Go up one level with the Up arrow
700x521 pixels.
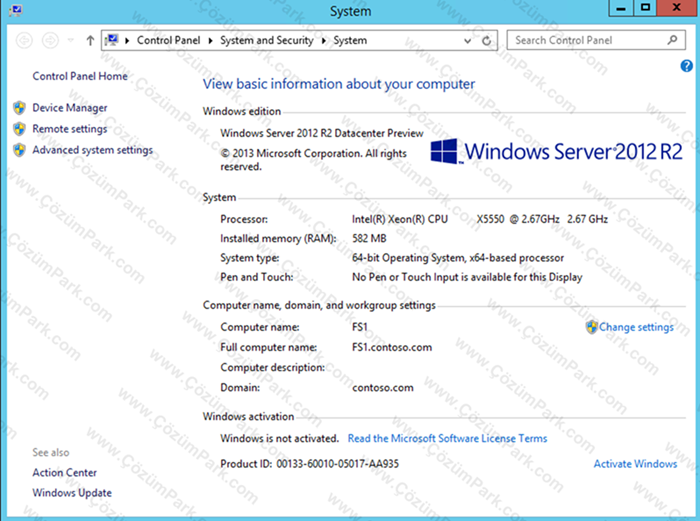pyautogui.click(x=90, y=41)
